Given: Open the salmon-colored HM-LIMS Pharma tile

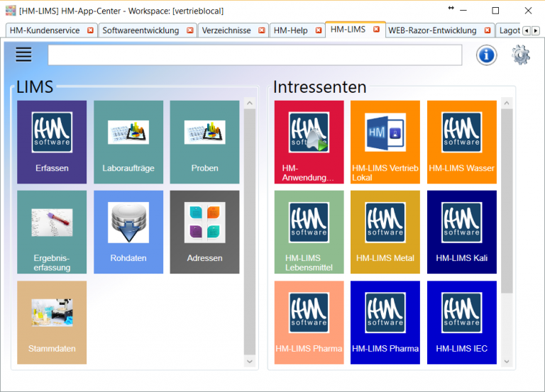Looking at the screenshot, I should pos(309,323).
